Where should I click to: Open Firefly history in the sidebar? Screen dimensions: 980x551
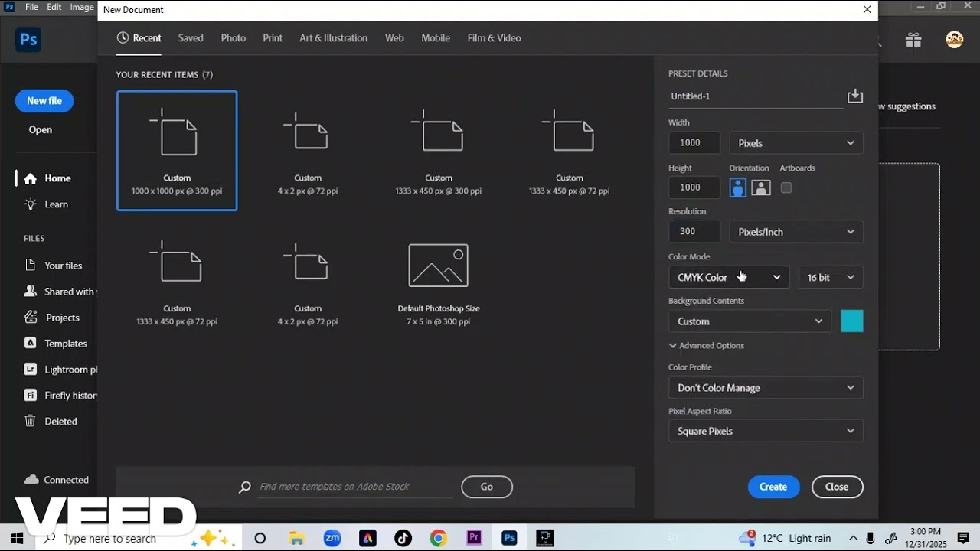pyautogui.click(x=60, y=396)
